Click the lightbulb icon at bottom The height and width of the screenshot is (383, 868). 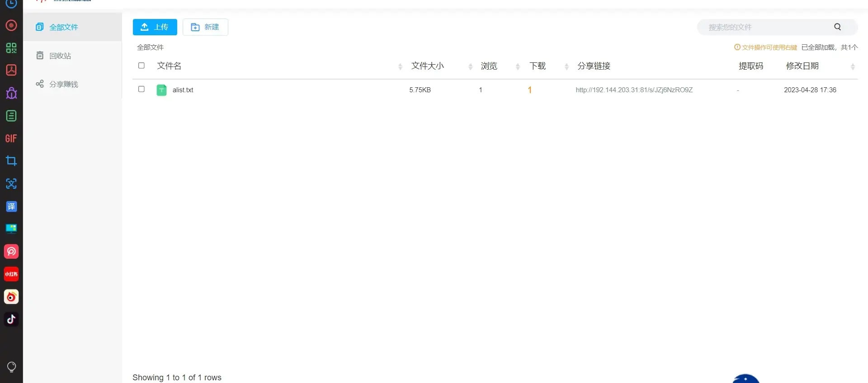12,367
